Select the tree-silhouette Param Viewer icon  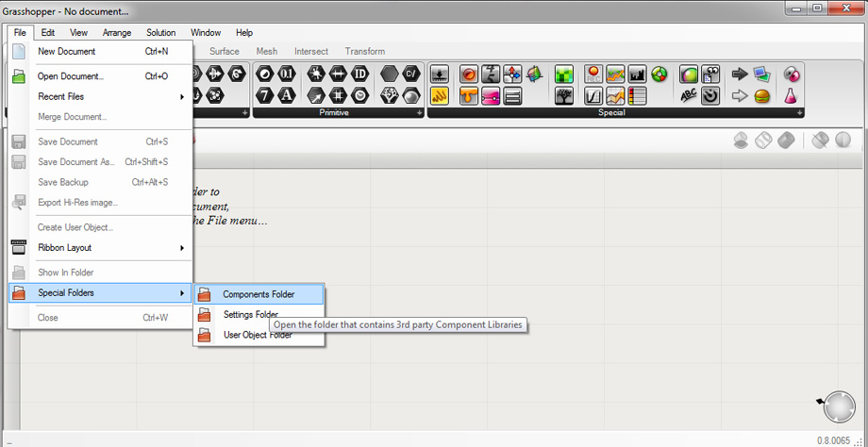(x=564, y=95)
